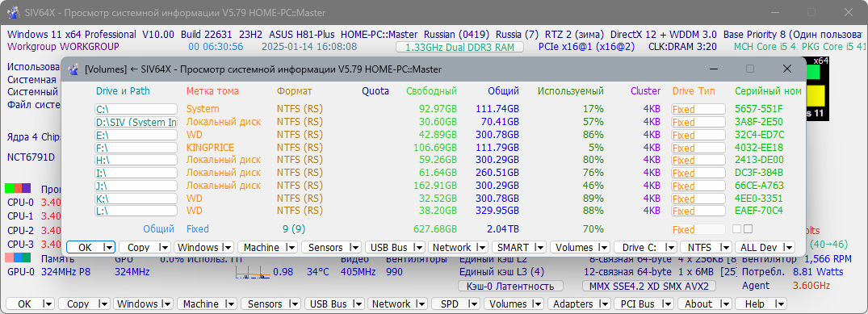Click the yellow color block at top right
Screen dimensions: 868x314
pyautogui.click(x=816, y=96)
